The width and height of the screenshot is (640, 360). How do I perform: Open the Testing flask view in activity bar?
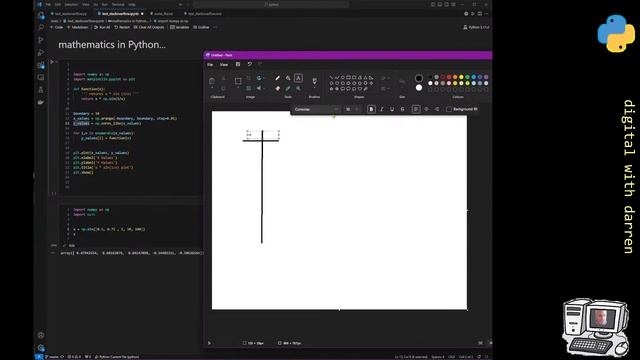41,90
